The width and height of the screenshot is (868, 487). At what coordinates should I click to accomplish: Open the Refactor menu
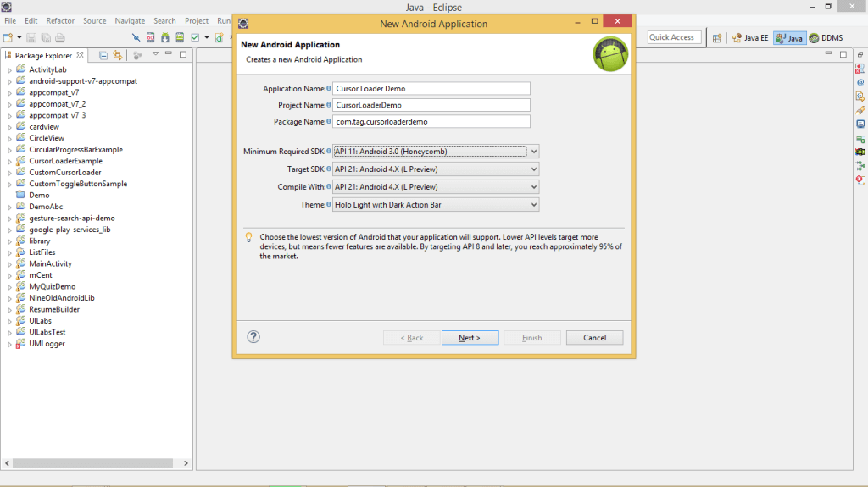pyautogui.click(x=60, y=20)
